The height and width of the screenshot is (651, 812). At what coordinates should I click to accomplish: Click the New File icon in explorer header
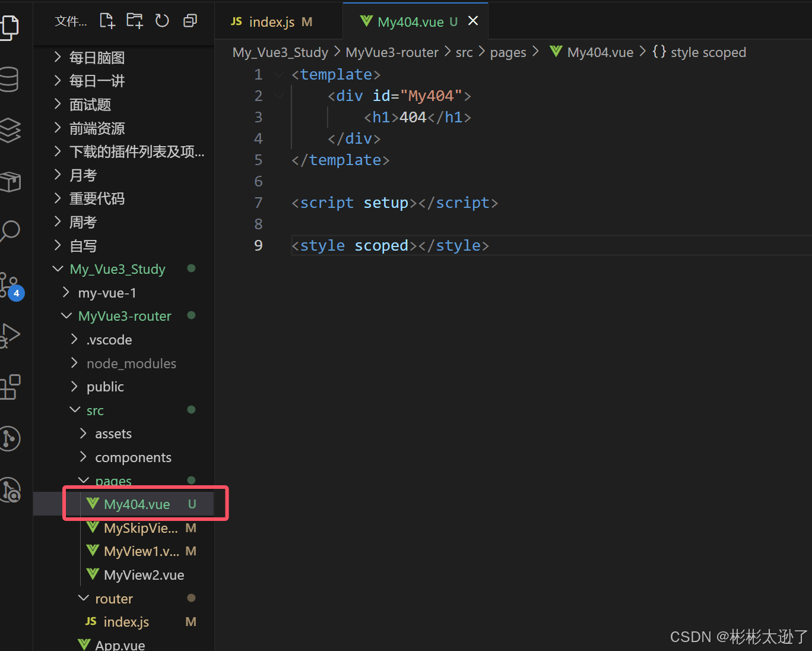(x=107, y=21)
